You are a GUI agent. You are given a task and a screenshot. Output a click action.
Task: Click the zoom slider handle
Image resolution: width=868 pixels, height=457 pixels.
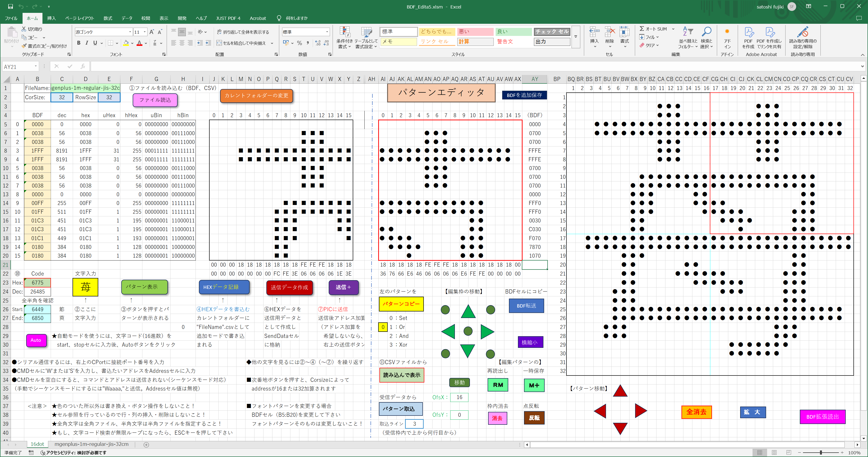[821, 452]
